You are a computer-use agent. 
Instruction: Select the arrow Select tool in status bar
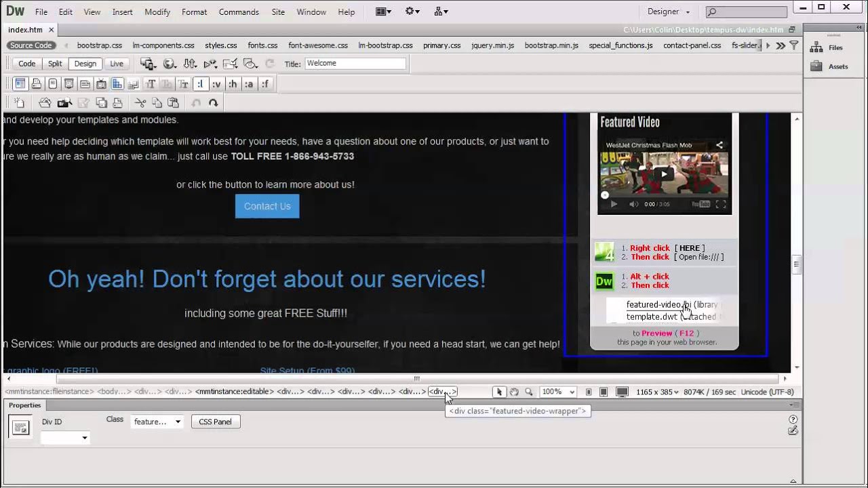(x=499, y=392)
